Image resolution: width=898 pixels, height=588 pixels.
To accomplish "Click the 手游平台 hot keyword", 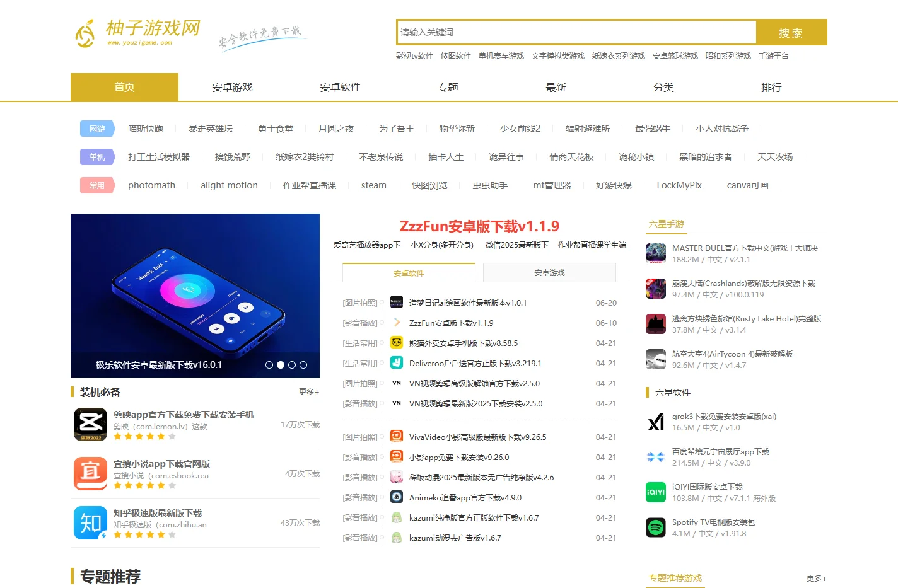I will point(773,56).
